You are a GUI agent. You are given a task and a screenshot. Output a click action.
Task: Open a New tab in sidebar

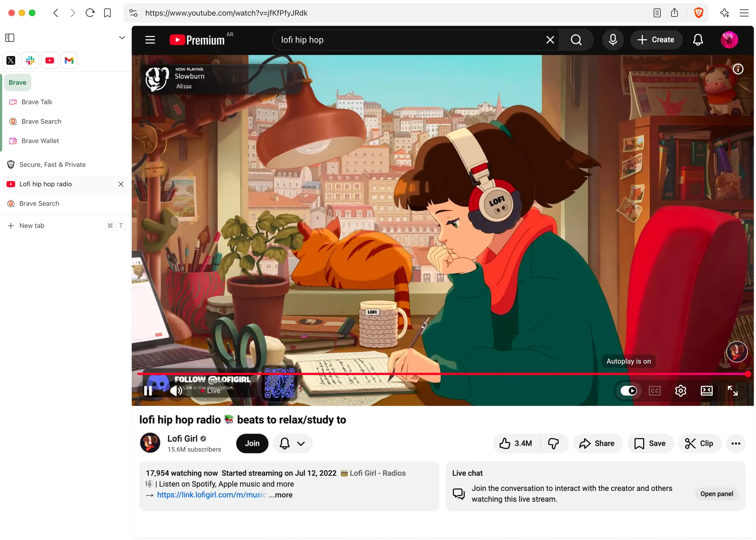click(32, 226)
